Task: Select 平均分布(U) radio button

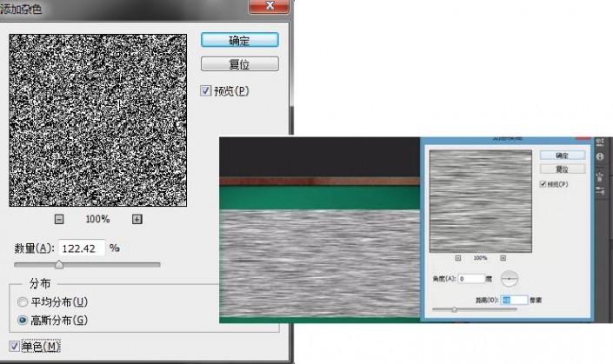Action: [23, 302]
